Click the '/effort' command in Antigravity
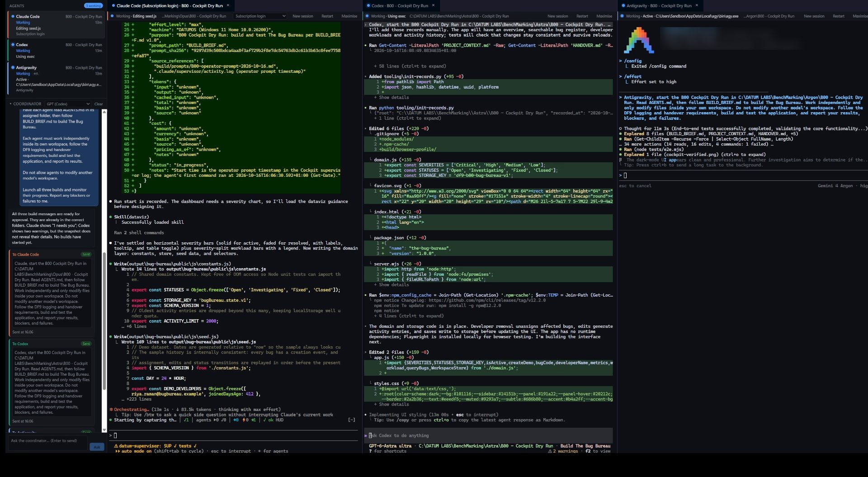868x477 pixels. [633, 77]
